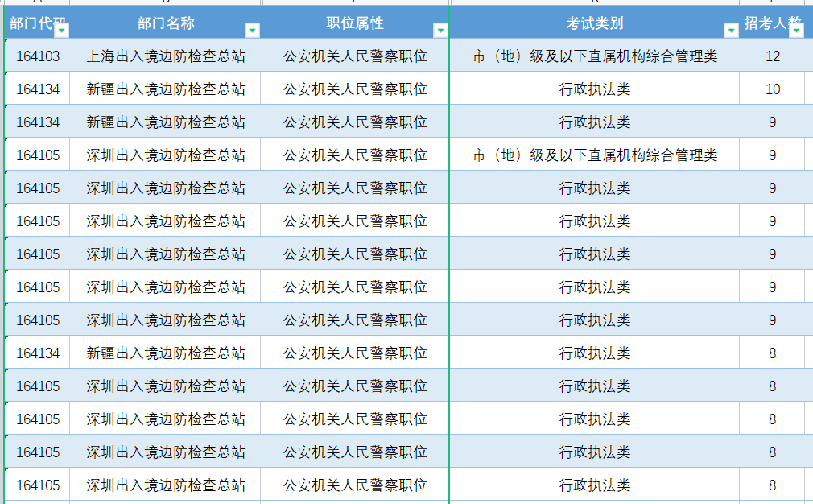The width and height of the screenshot is (813, 504).
Task: Click the 上海出入境边防检查总站 cell
Action: tap(165, 56)
